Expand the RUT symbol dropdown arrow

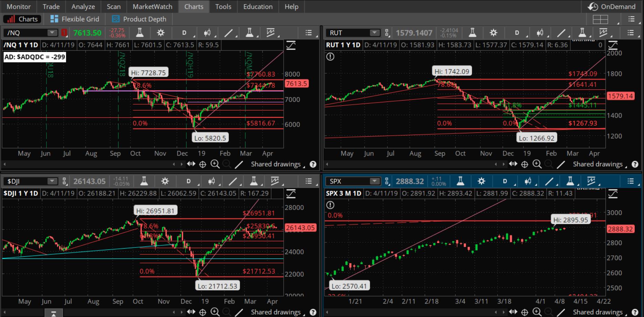(x=374, y=33)
